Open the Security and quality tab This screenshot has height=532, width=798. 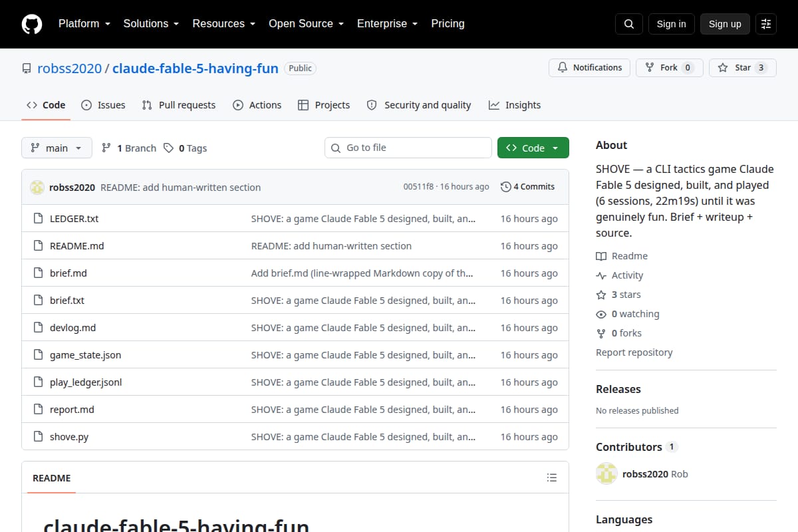[x=419, y=105]
